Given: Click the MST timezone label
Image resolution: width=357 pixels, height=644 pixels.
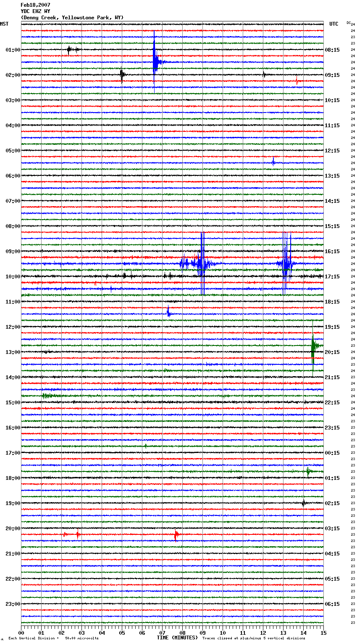Looking at the screenshot, I should coord(4,24).
